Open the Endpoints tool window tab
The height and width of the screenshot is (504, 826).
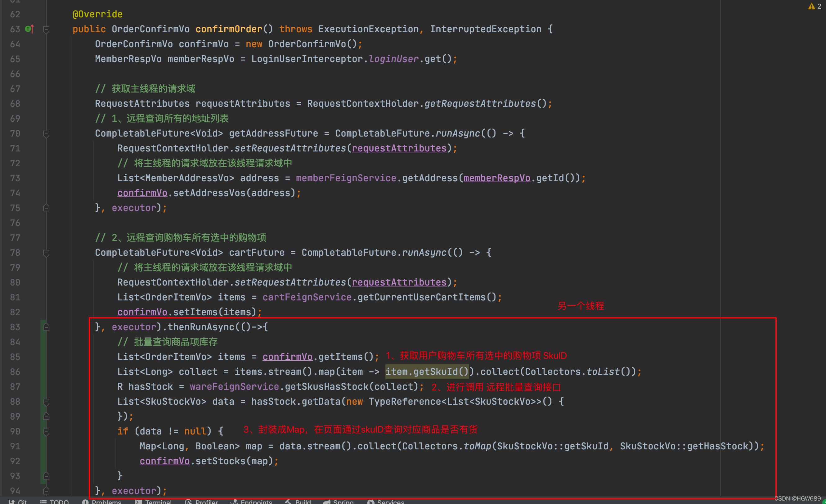pyautogui.click(x=251, y=501)
